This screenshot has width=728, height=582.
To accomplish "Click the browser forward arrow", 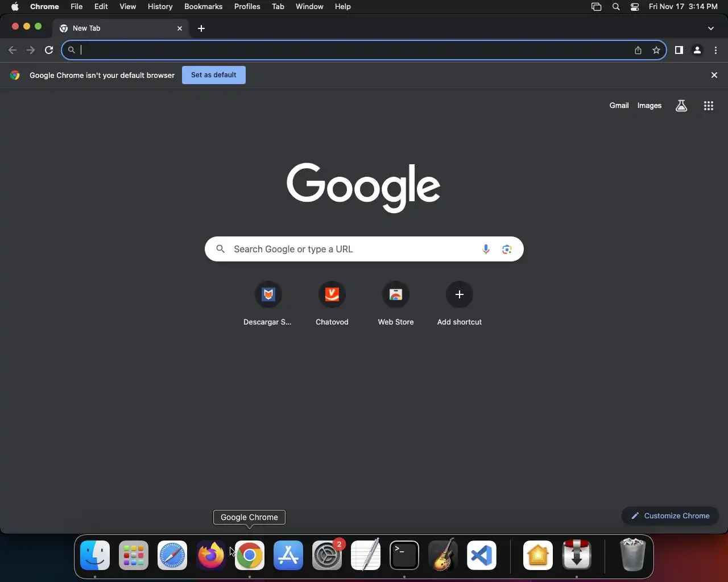I will click(x=31, y=50).
